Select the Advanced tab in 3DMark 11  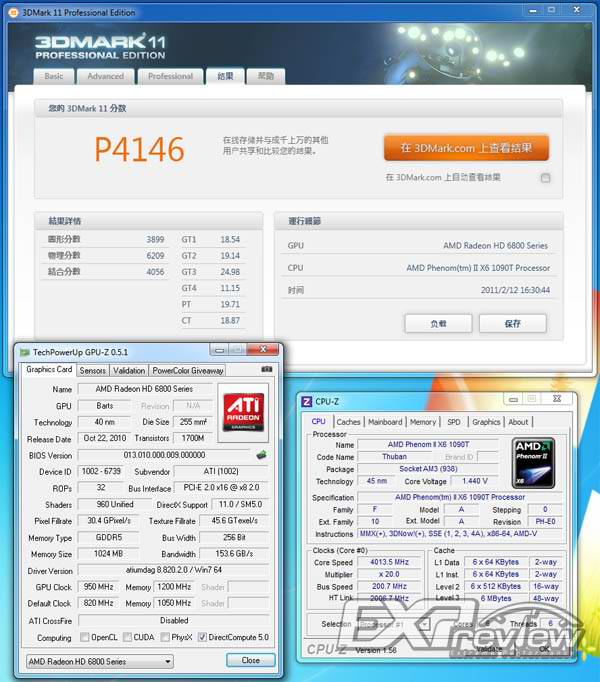pos(106,76)
